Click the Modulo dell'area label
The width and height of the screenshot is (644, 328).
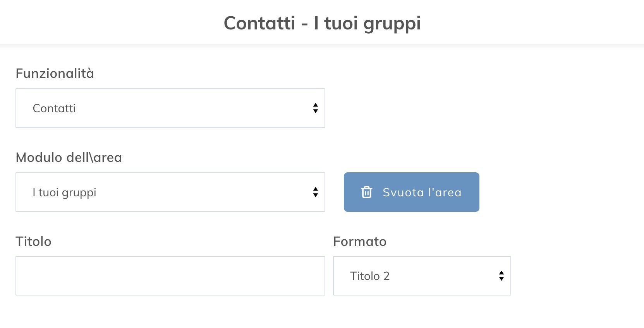(69, 157)
